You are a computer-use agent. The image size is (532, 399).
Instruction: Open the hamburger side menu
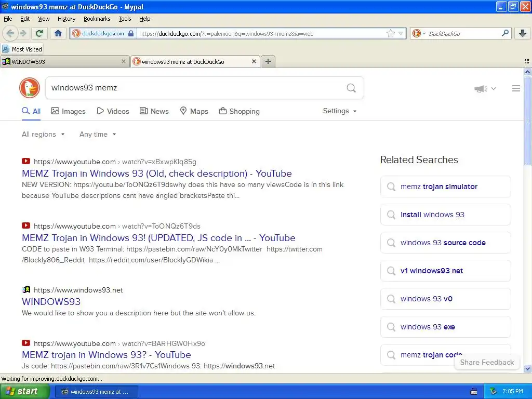click(516, 88)
